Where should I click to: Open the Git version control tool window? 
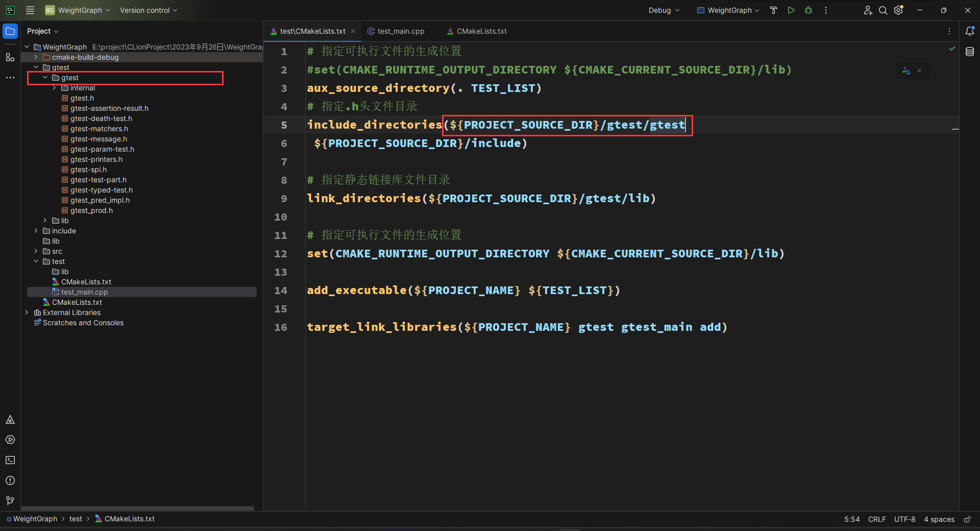pyautogui.click(x=10, y=500)
